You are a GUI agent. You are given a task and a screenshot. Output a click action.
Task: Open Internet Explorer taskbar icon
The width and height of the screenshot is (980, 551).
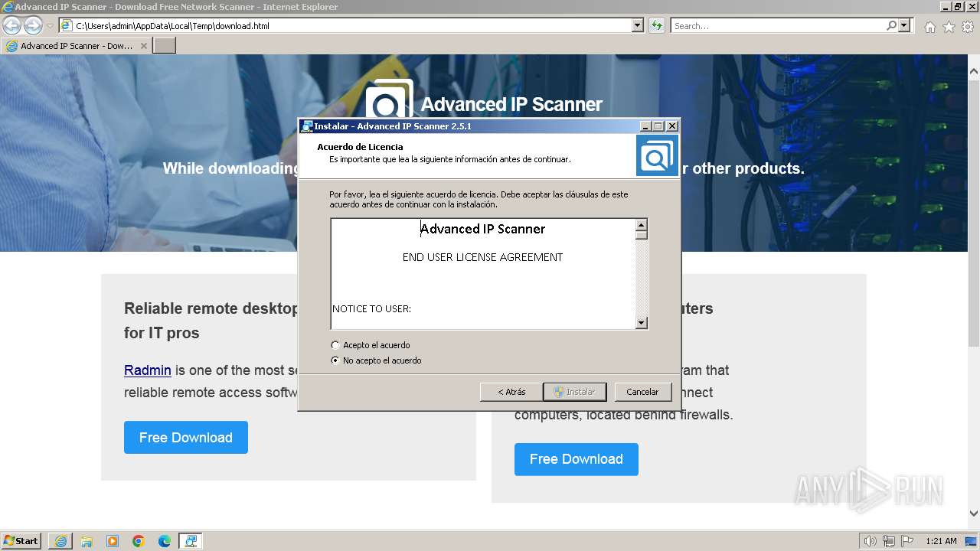tap(60, 541)
